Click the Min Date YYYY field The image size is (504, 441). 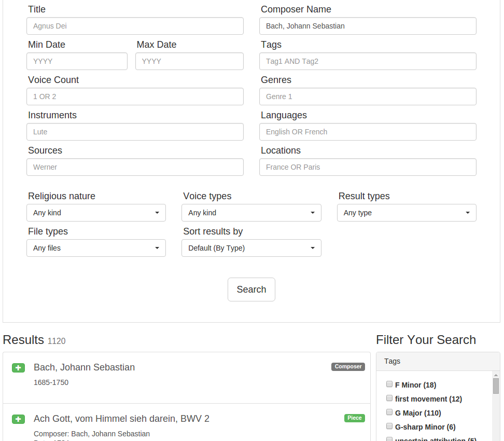(x=77, y=61)
